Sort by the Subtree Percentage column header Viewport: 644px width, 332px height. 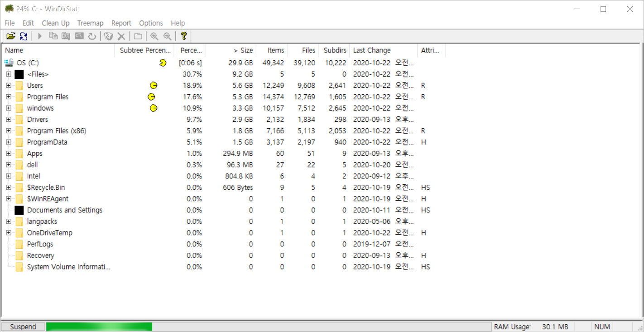coord(144,51)
